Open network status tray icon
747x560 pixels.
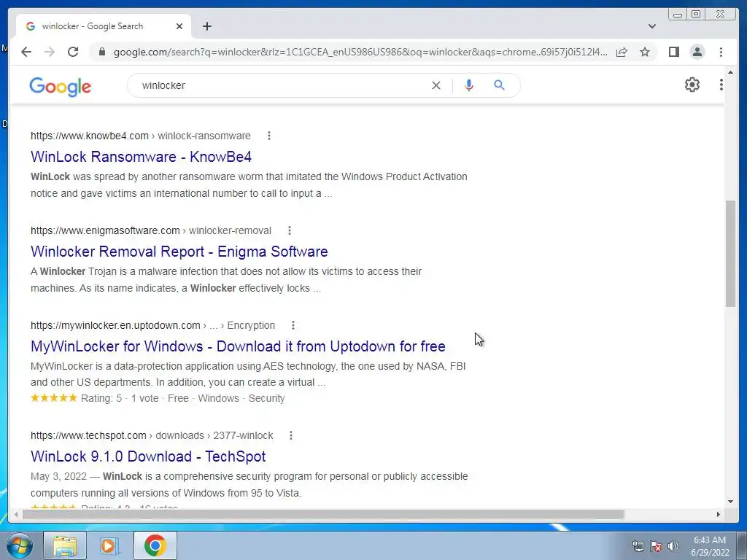point(638,547)
